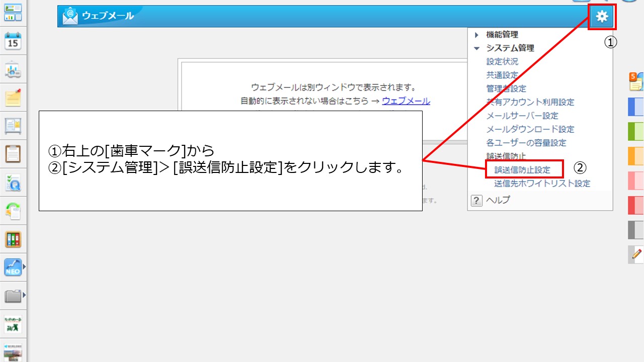Pick the pink sticky note color
Viewport: 644px width, 362px height.
[x=636, y=180]
